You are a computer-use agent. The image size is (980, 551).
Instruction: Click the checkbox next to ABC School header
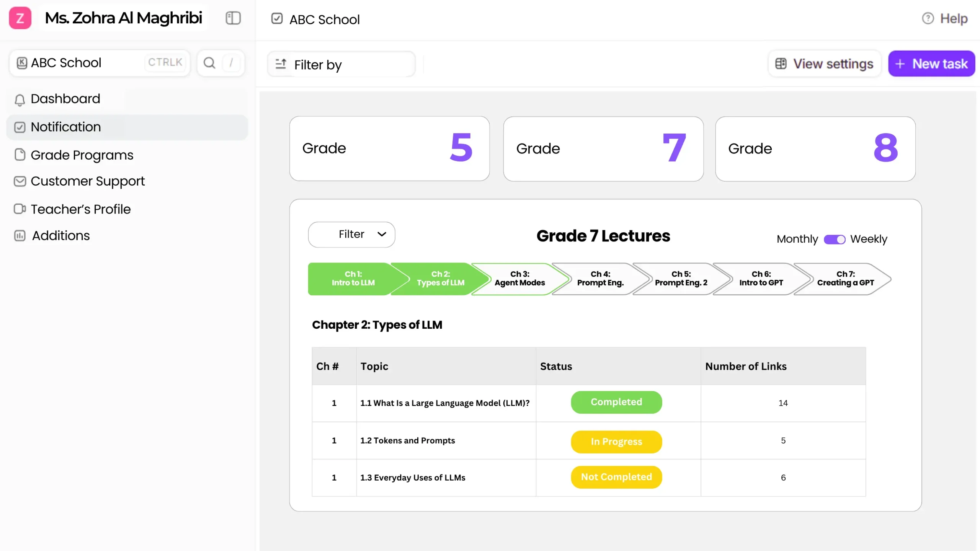coord(277,18)
